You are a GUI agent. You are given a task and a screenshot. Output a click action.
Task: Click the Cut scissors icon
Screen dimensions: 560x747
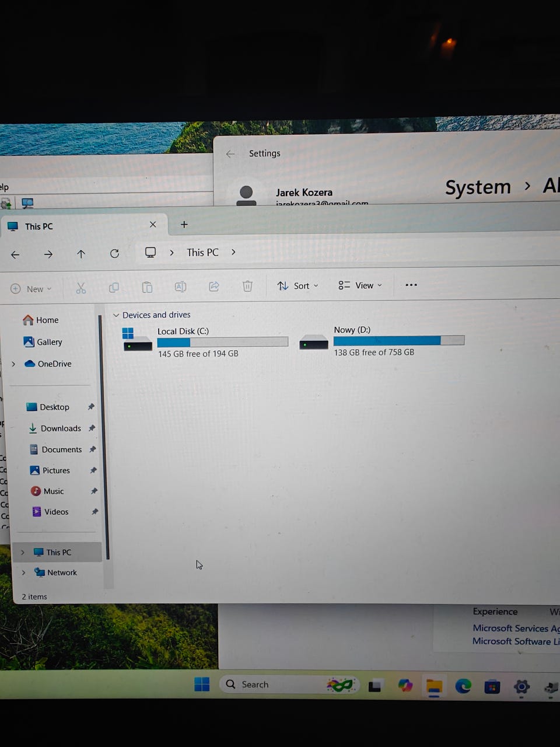[80, 288]
